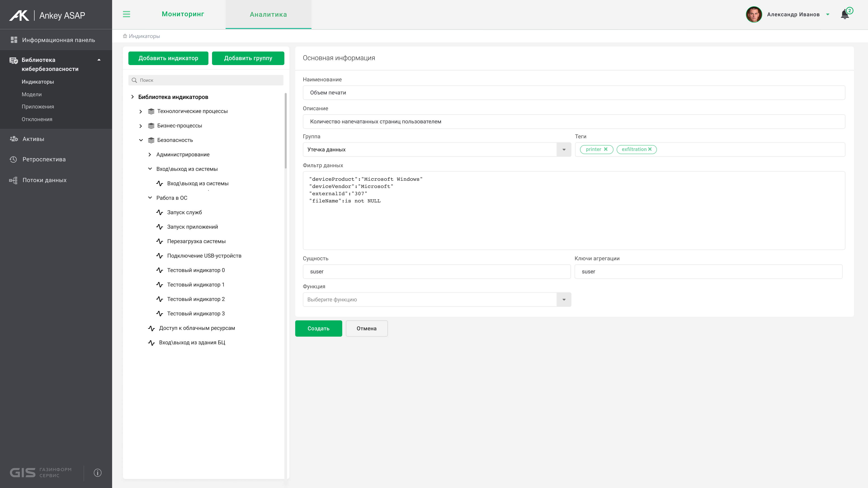The height and width of the screenshot is (488, 868).
Task: Click the Создать button
Action: (318, 328)
